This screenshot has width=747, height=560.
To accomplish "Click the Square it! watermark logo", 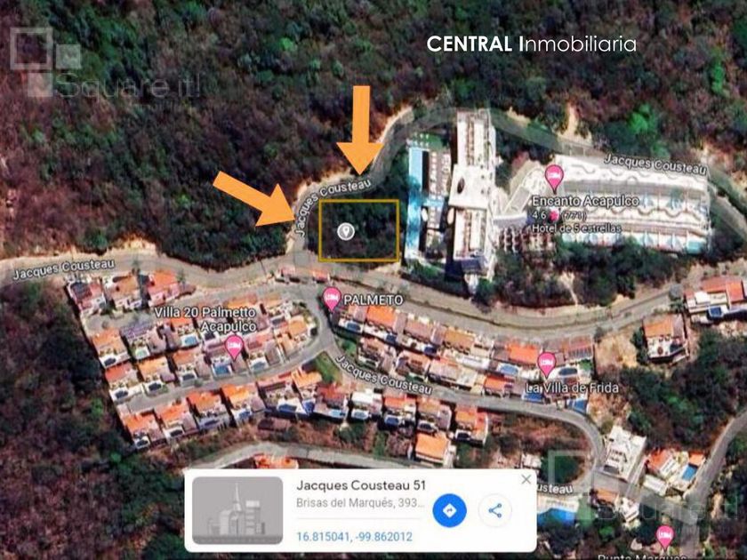I will tap(105, 62).
